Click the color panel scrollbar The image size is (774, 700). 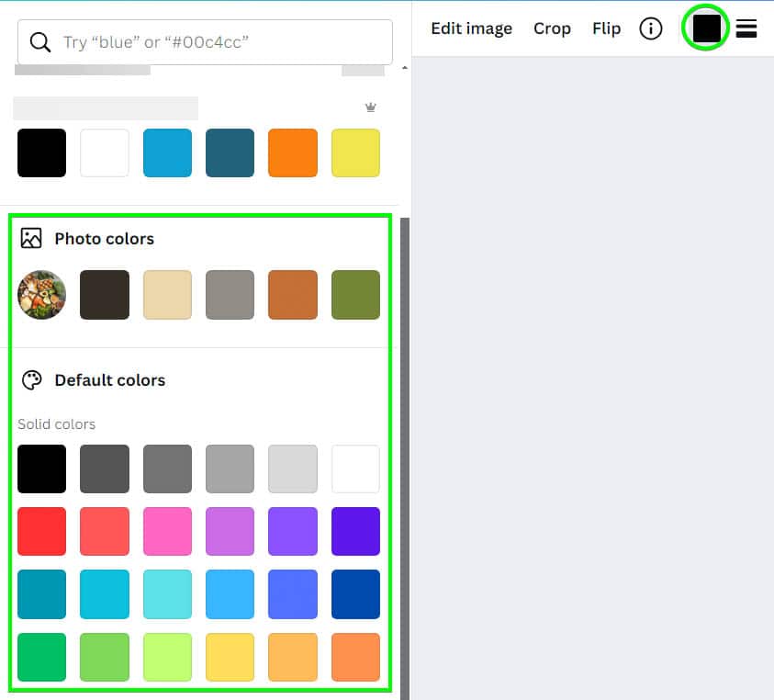click(405, 458)
